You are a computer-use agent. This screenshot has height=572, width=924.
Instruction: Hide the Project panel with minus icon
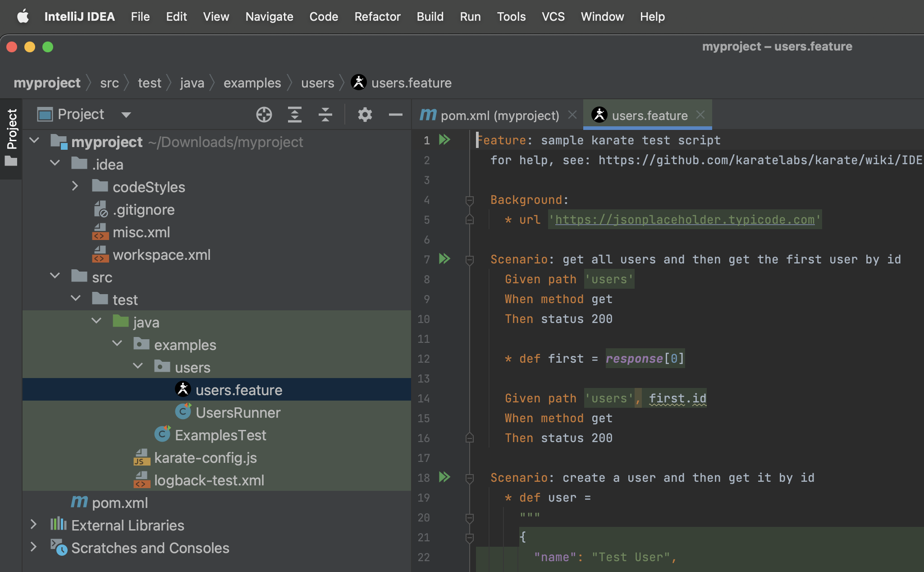point(395,115)
